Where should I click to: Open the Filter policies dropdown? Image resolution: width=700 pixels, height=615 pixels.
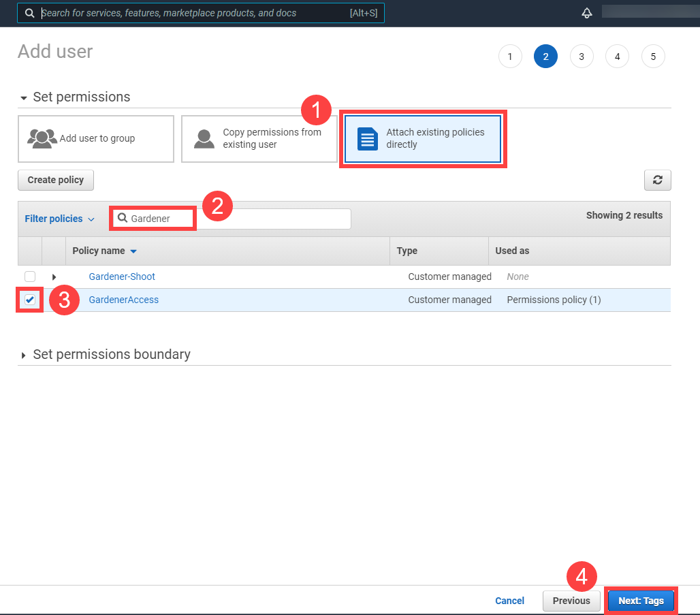(59, 219)
